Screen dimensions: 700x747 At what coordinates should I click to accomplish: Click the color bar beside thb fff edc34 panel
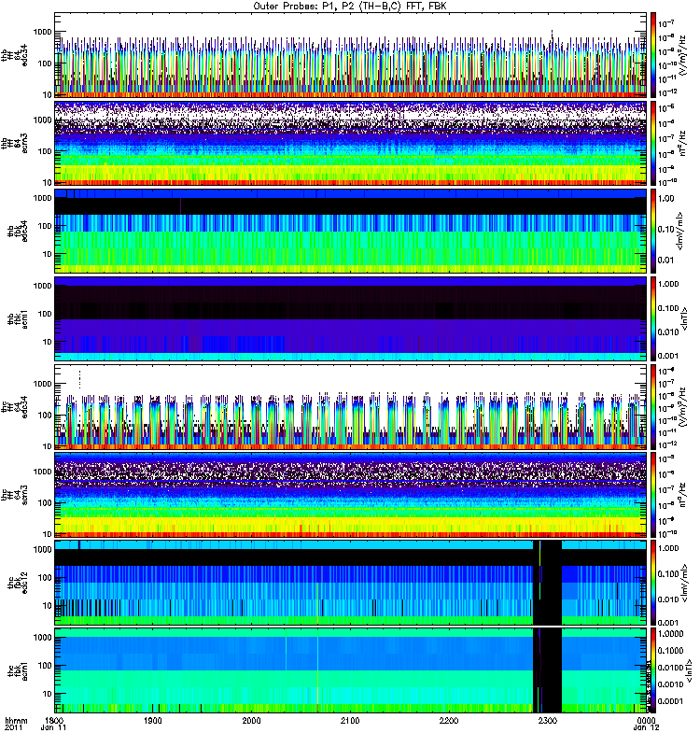pos(653,55)
